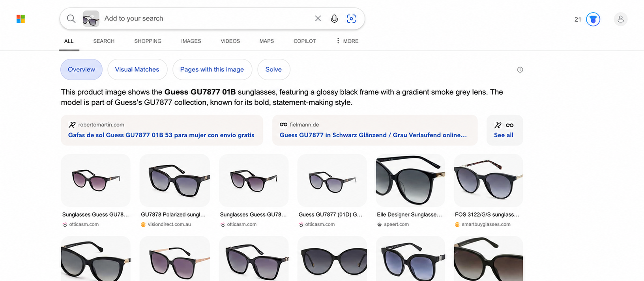This screenshot has width=644, height=281.
Task: Open visual search camera icon
Action: click(x=351, y=19)
